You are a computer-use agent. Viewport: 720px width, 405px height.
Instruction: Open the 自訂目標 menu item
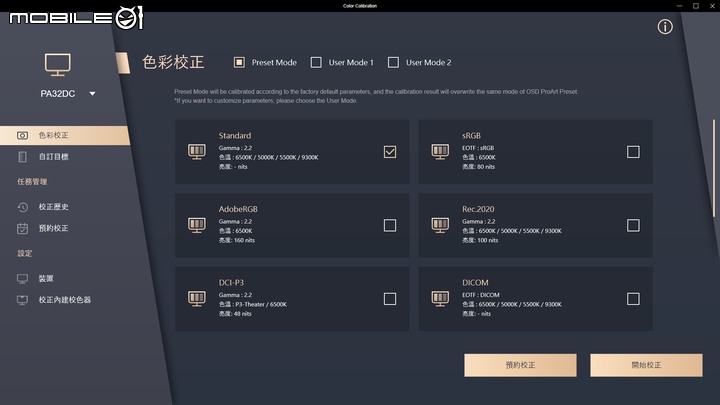[53, 157]
